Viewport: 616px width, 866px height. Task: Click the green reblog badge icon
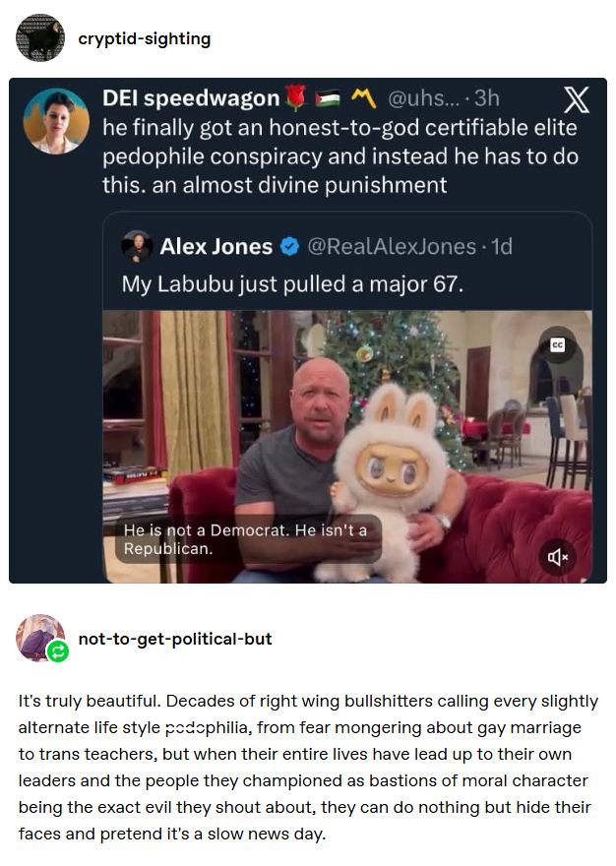(x=58, y=650)
